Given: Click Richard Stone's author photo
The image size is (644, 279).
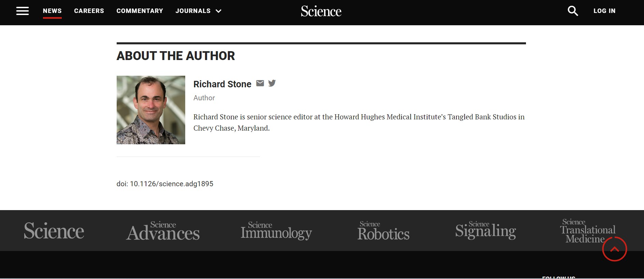Looking at the screenshot, I should 151,110.
